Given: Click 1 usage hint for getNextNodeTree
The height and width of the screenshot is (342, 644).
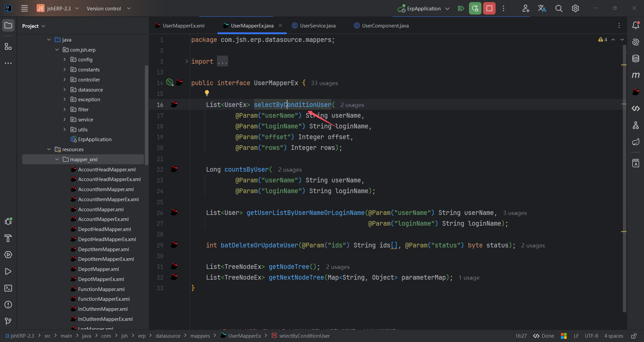Looking at the screenshot, I should pyautogui.click(x=469, y=278).
